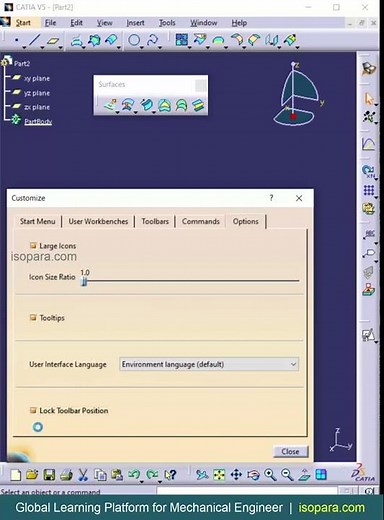Expand dropdown under Extrude in Surfaces toolbar
The width and height of the screenshot is (384, 520).
point(118,112)
